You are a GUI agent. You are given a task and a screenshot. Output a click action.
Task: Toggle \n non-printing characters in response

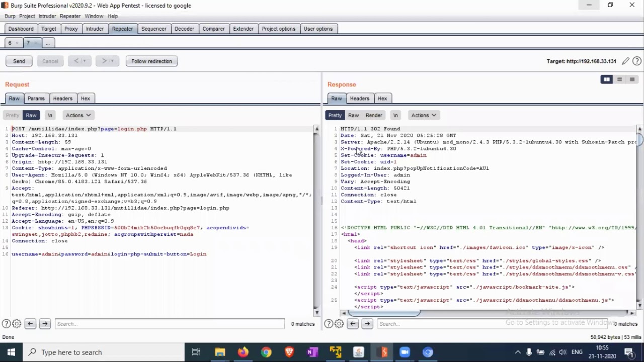point(395,116)
